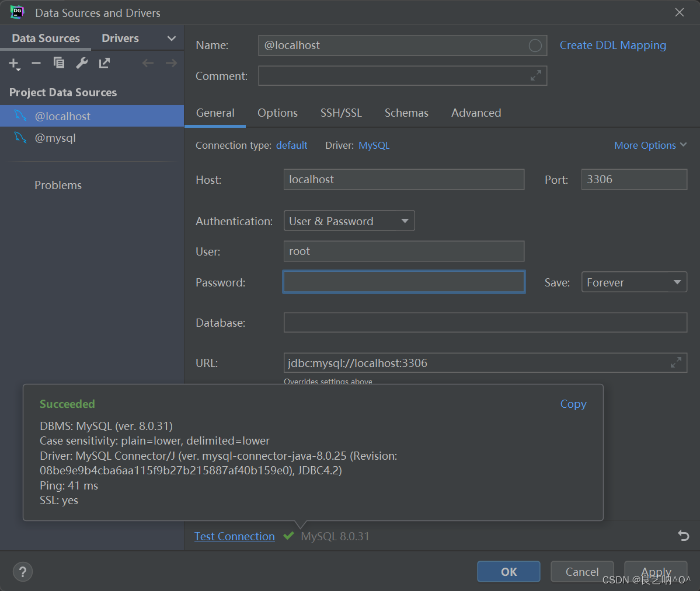This screenshot has width=700, height=591.
Task: Open the Authentication User & Password dropdown
Action: (x=349, y=221)
